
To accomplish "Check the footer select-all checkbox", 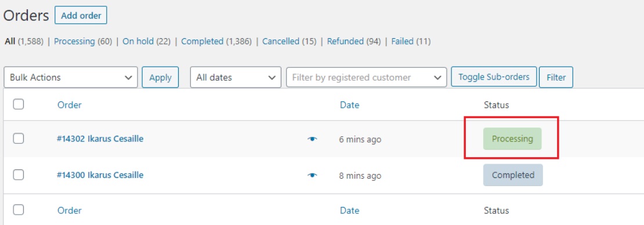I will tap(18, 211).
